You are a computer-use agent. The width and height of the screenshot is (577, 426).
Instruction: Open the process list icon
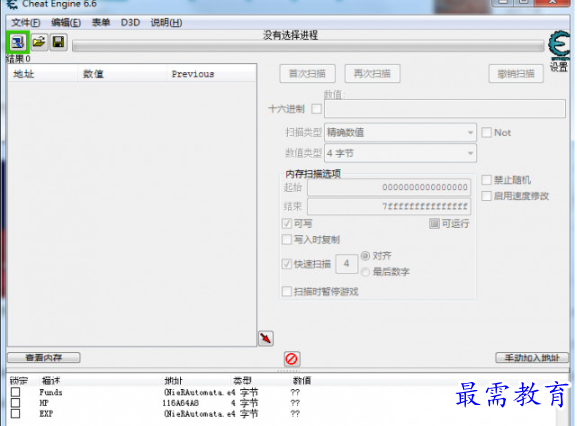[18, 42]
